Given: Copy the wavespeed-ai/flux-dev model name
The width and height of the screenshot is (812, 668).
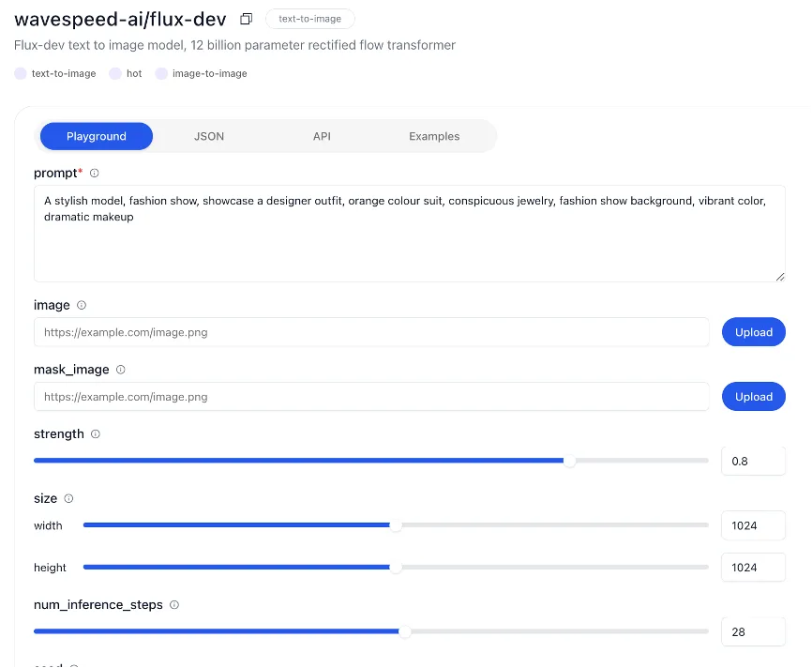Looking at the screenshot, I should (246, 19).
